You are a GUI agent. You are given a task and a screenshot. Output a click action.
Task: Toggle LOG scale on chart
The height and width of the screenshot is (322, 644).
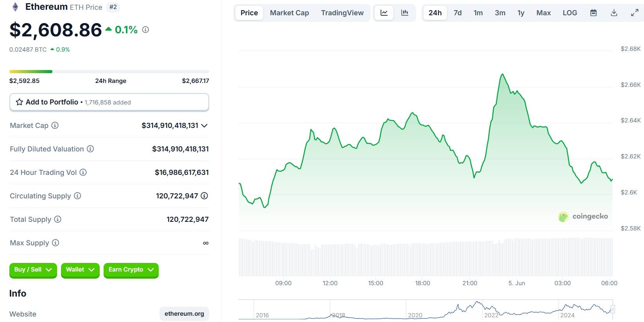[570, 13]
